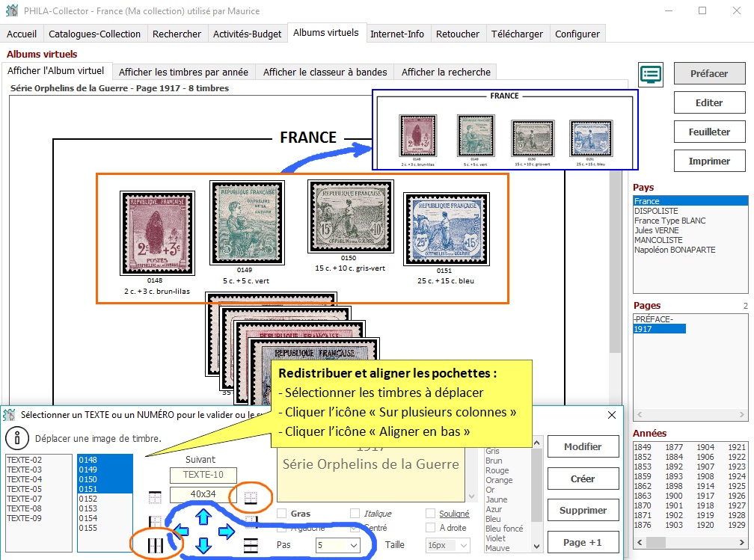Toggle the Souligné checkbox

[430, 514]
